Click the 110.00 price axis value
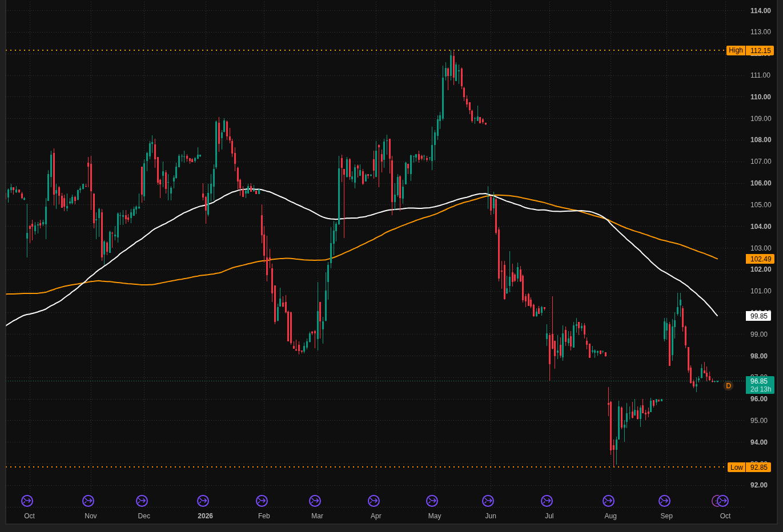The height and width of the screenshot is (532, 783). (760, 97)
